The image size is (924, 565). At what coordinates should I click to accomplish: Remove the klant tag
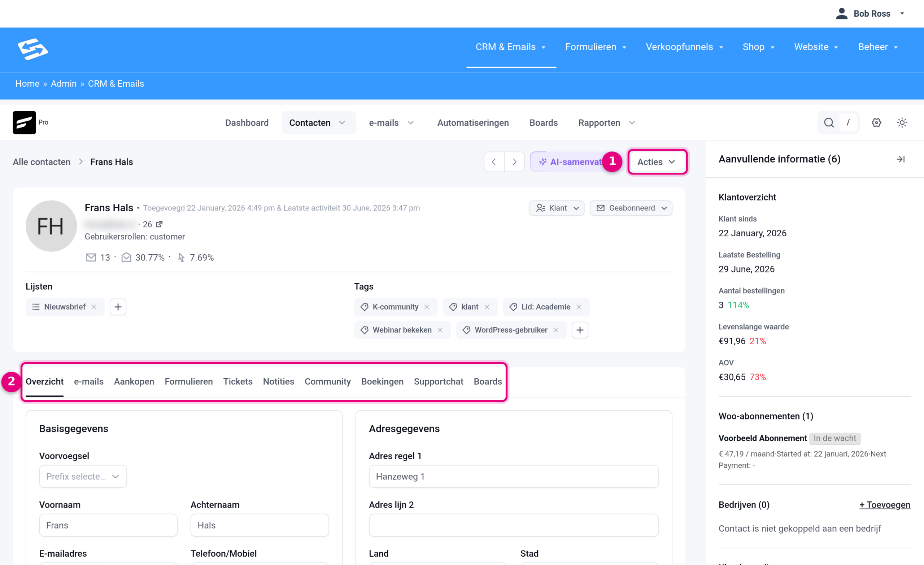click(487, 307)
